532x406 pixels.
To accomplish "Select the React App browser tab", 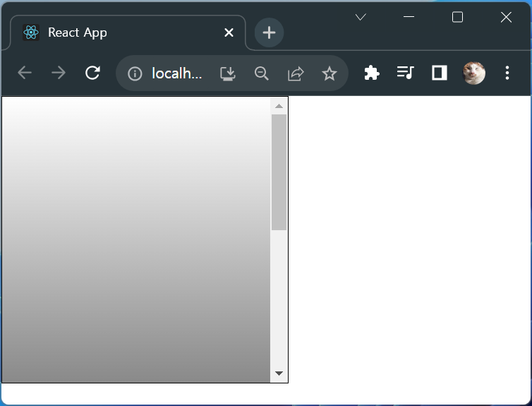I will pos(128,32).
